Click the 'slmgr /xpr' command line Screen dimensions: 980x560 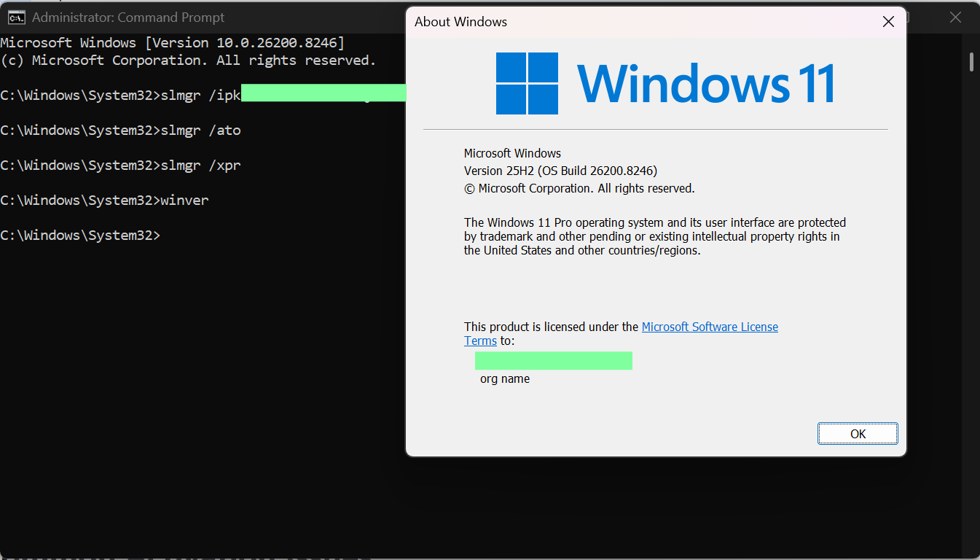120,166
